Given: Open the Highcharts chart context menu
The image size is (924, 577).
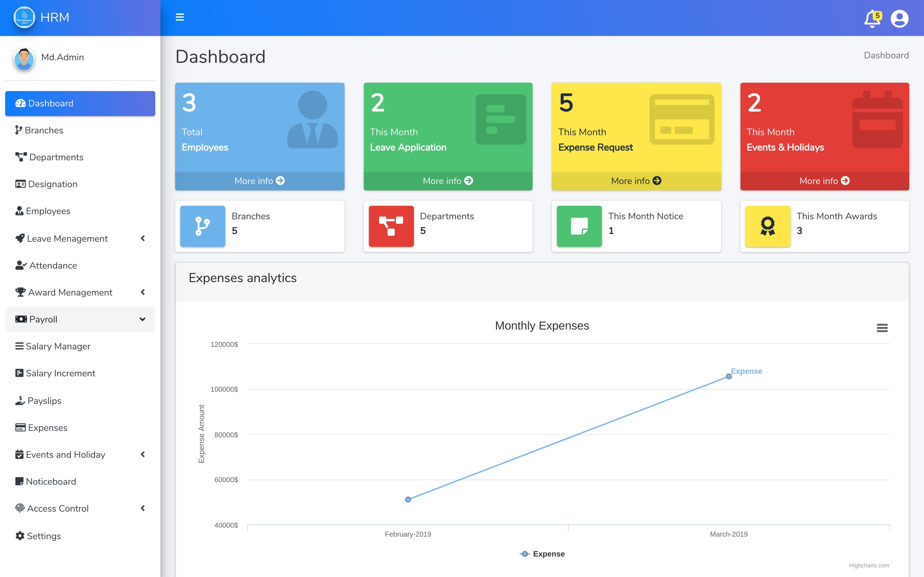Looking at the screenshot, I should click(x=882, y=328).
